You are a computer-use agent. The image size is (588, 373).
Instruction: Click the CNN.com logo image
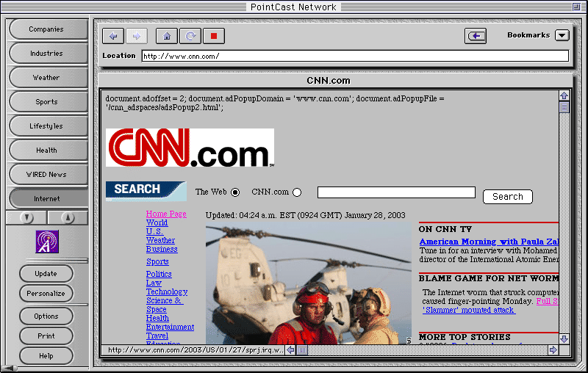190,148
